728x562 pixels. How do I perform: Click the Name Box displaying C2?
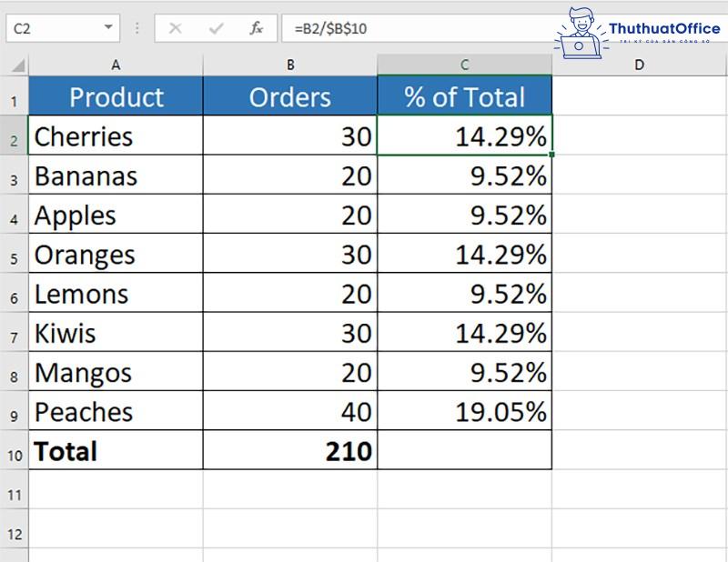[55, 28]
